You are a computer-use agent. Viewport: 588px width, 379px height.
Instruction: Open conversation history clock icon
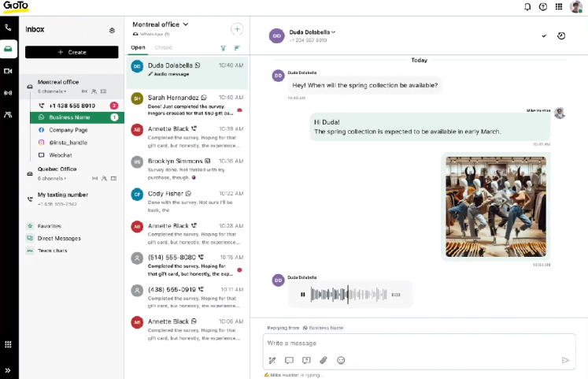[561, 36]
